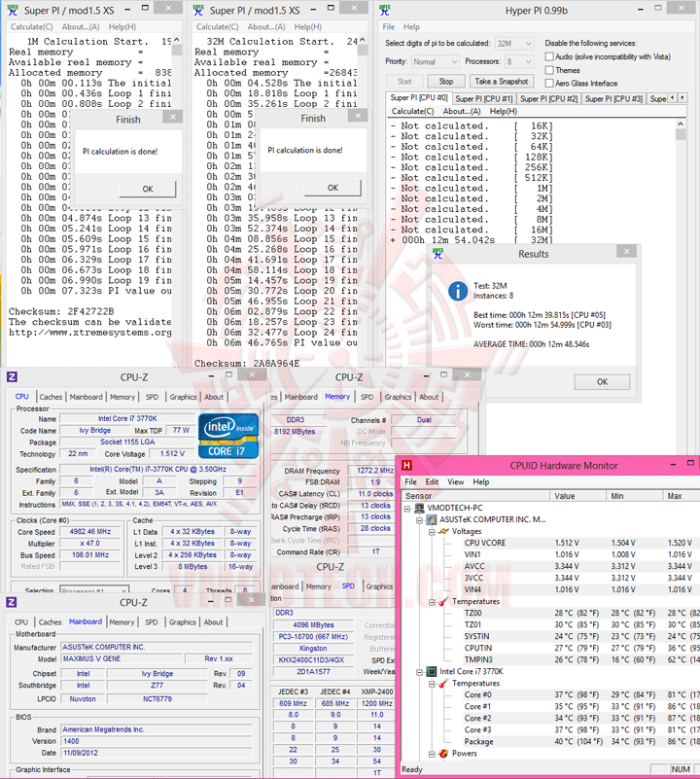The width and height of the screenshot is (700, 779).
Task: Click Max column header in Hardware Monitor
Action: point(682,496)
